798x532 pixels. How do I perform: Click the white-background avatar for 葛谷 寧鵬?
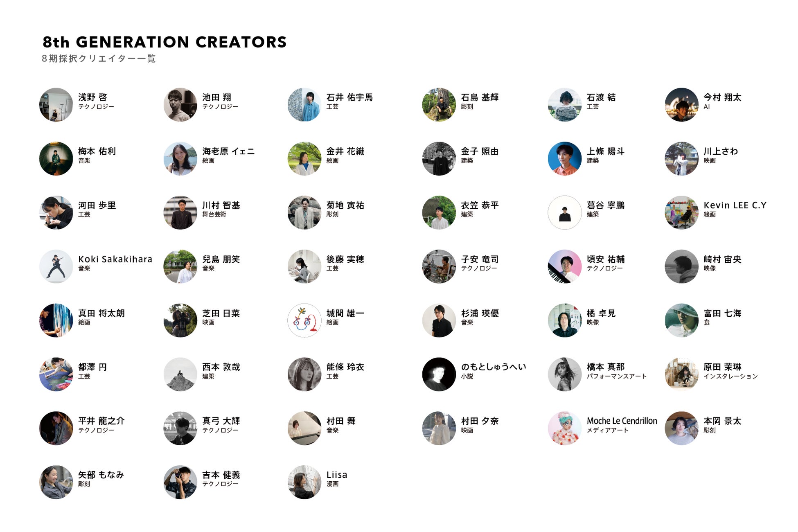565,212
